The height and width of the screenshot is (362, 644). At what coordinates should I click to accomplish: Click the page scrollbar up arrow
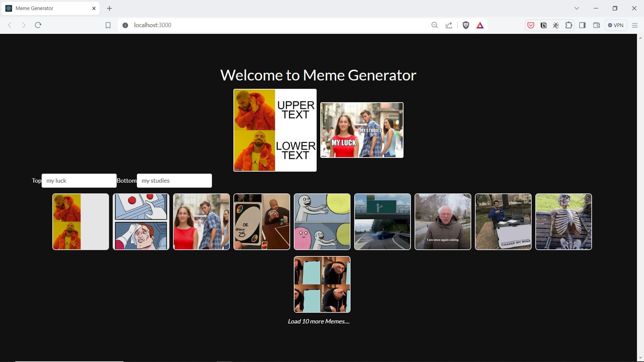pos(640,38)
